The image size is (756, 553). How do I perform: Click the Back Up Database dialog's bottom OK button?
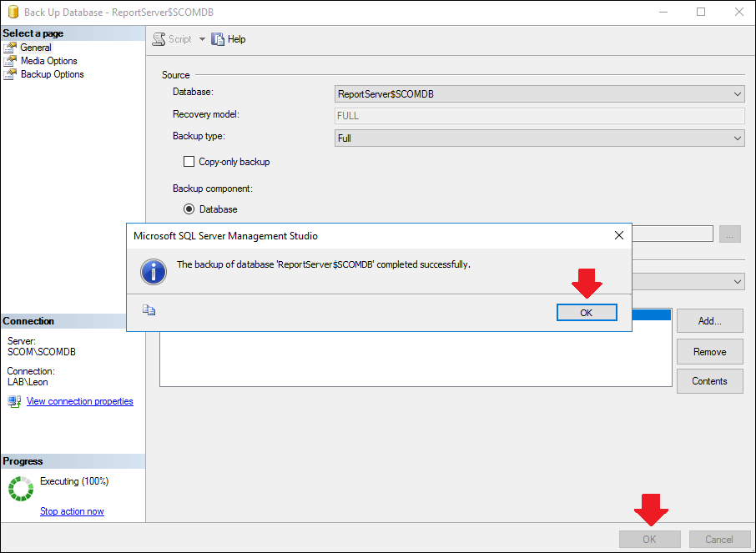[x=649, y=539]
